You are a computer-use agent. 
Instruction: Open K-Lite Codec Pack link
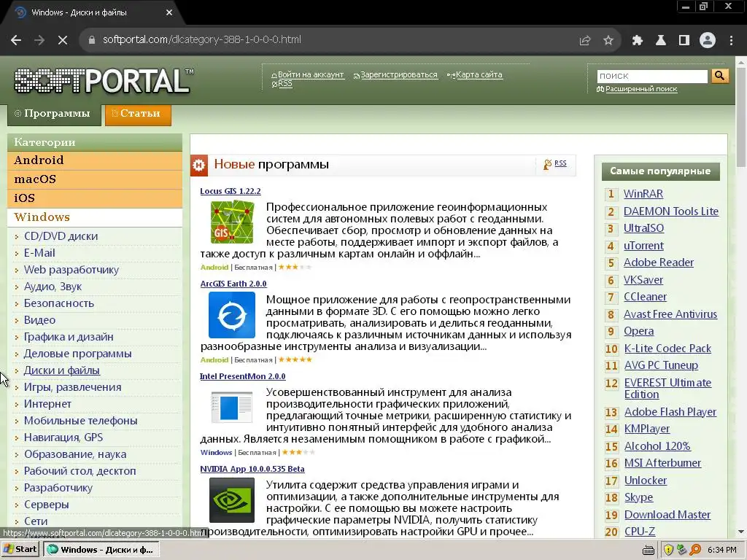668,349
